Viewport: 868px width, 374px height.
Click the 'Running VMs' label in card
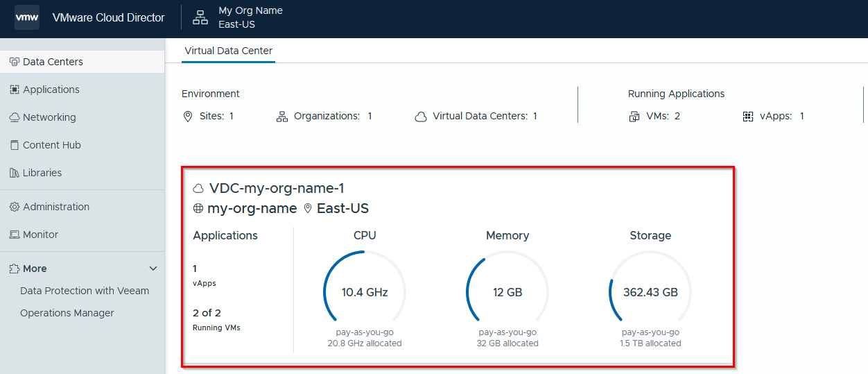click(216, 328)
